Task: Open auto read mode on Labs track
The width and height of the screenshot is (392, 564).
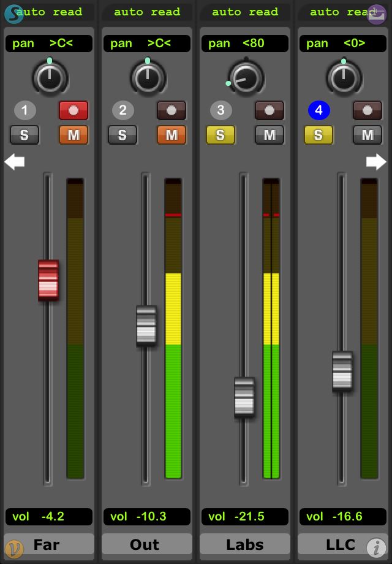Action: click(x=245, y=12)
